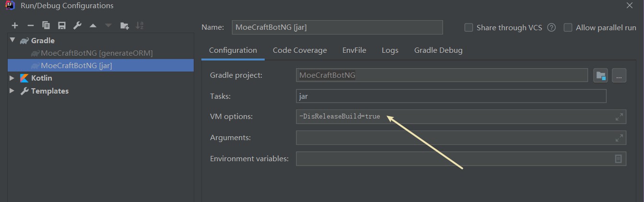Click the Add New Configuration plus icon

pyautogui.click(x=15, y=25)
